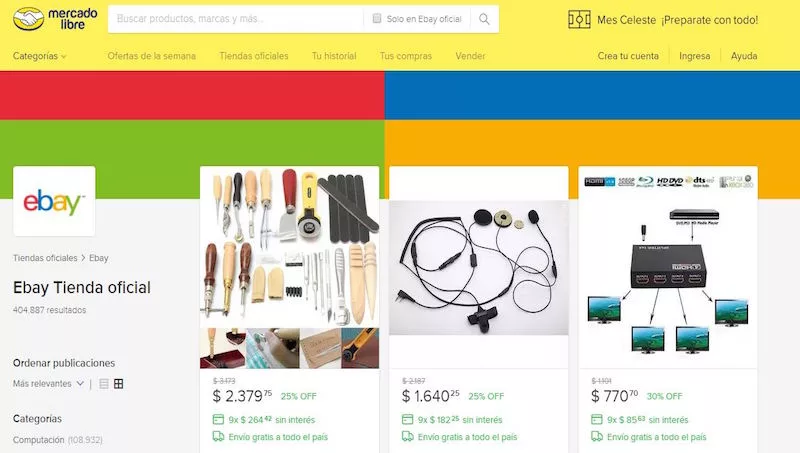Open the Más relevantes sort dropdown
800x453 pixels.
click(x=48, y=384)
